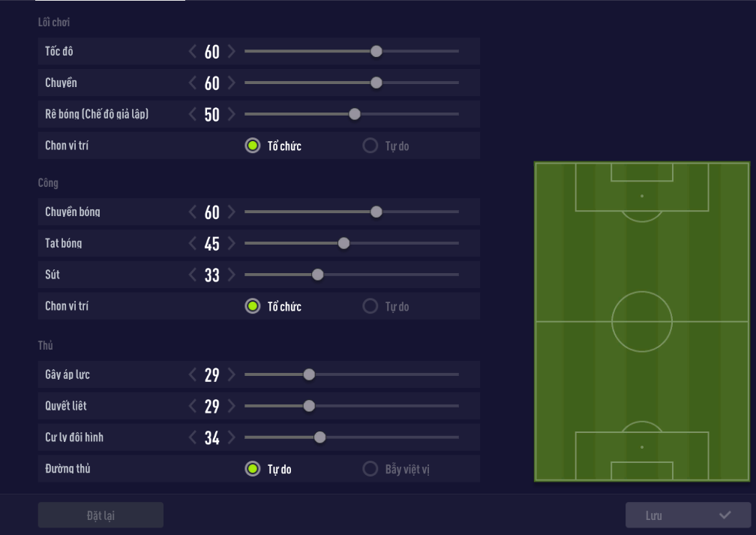This screenshot has height=535, width=756.
Task: Increase the Quyết liệt value
Action: tap(231, 407)
